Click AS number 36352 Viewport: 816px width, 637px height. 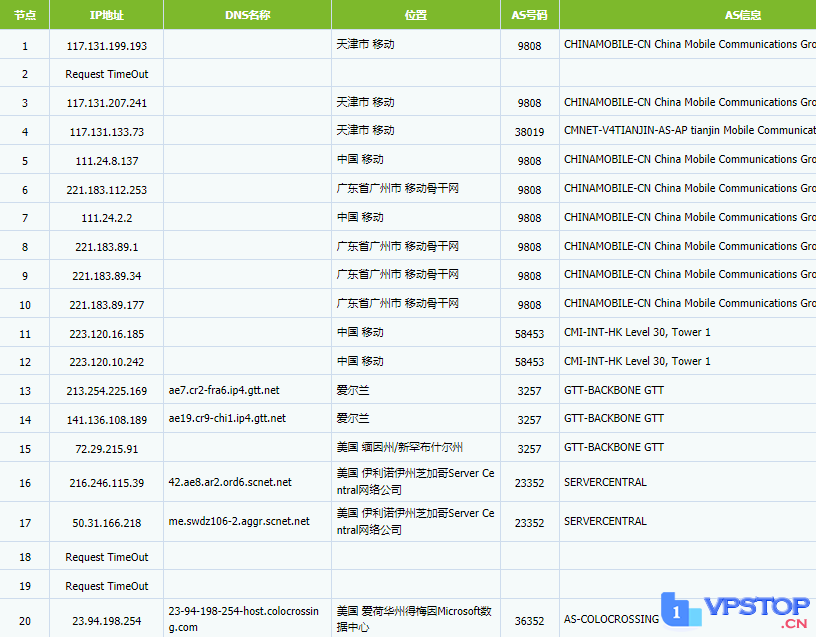[x=529, y=621]
